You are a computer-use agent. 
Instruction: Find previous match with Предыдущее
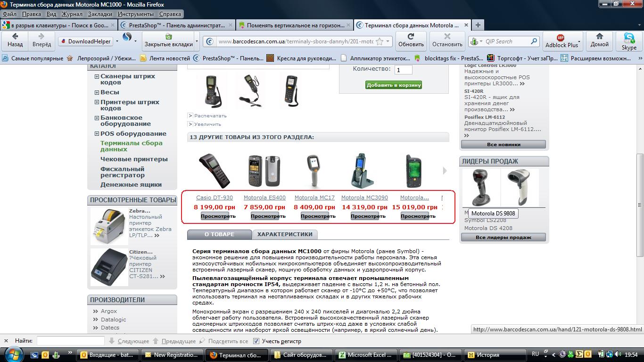(174, 341)
